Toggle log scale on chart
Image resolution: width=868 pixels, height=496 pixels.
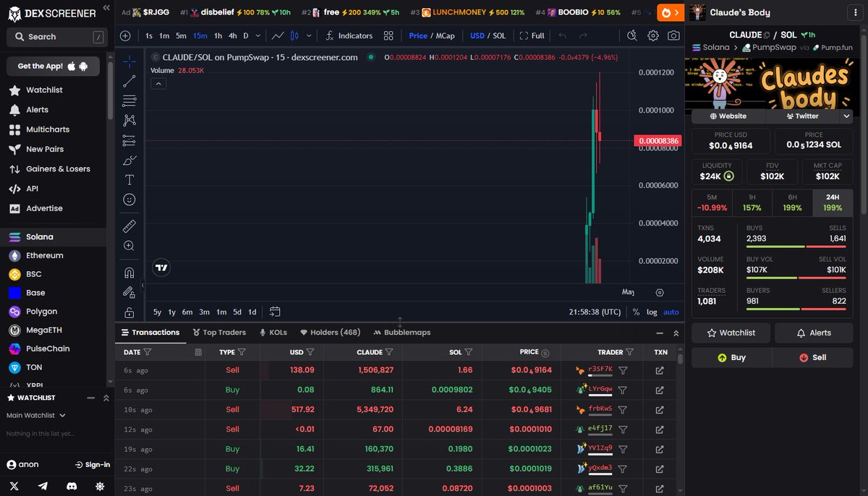pyautogui.click(x=652, y=312)
